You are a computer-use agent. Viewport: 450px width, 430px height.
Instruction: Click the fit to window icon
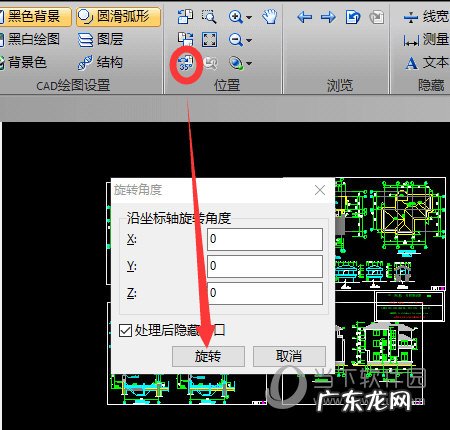coord(209,40)
